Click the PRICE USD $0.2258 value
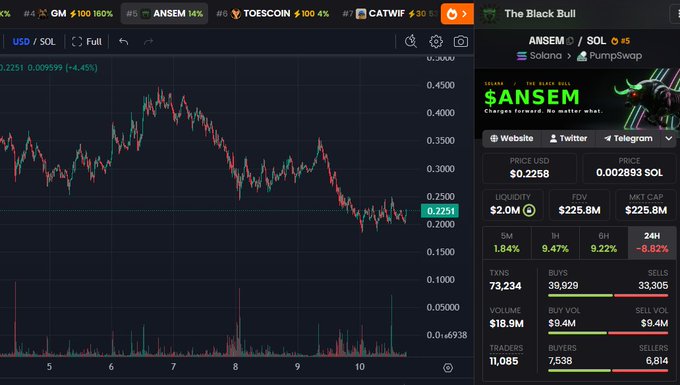The width and height of the screenshot is (680, 385). [530, 174]
